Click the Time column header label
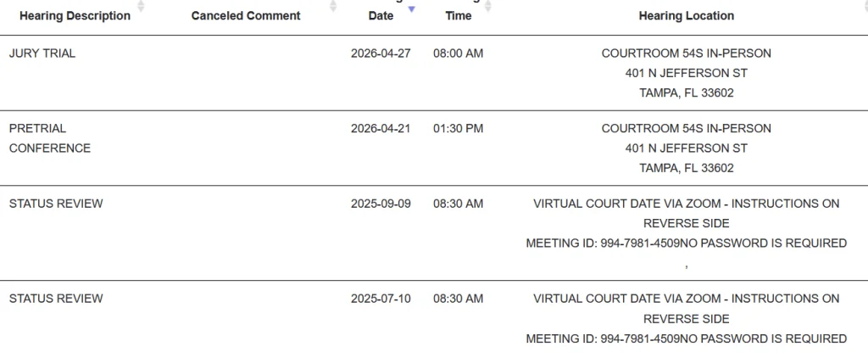Viewport: 868px width, 358px height. (459, 15)
